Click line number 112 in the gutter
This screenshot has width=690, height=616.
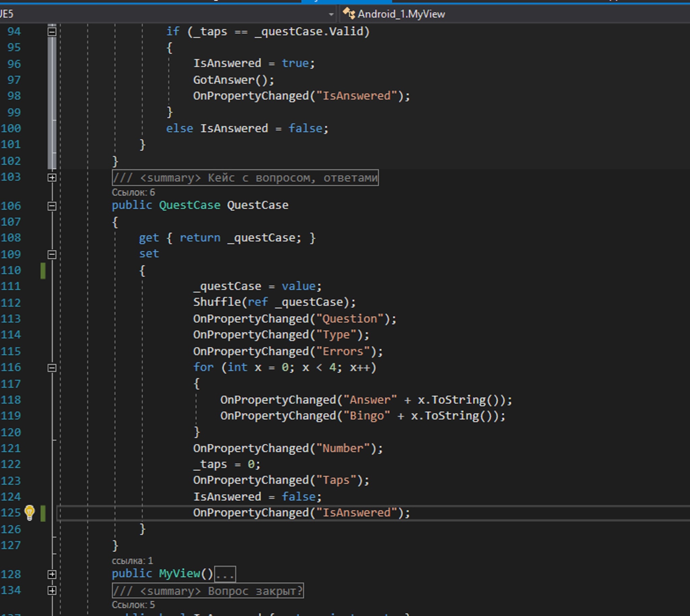point(11,303)
